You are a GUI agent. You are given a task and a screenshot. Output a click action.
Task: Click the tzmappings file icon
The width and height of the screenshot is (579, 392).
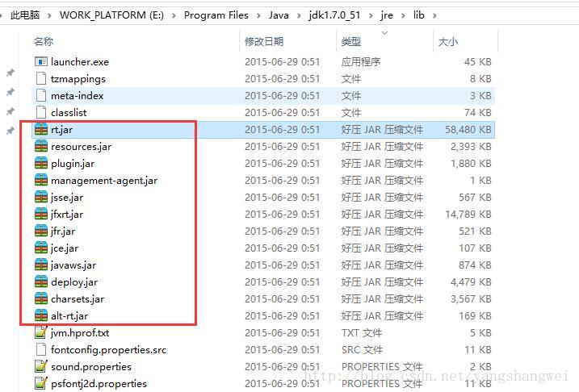pyautogui.click(x=41, y=78)
